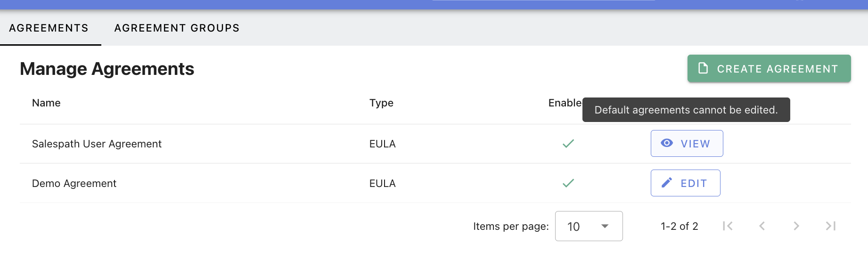
Task: View the Salespath User Agreement
Action: (687, 144)
